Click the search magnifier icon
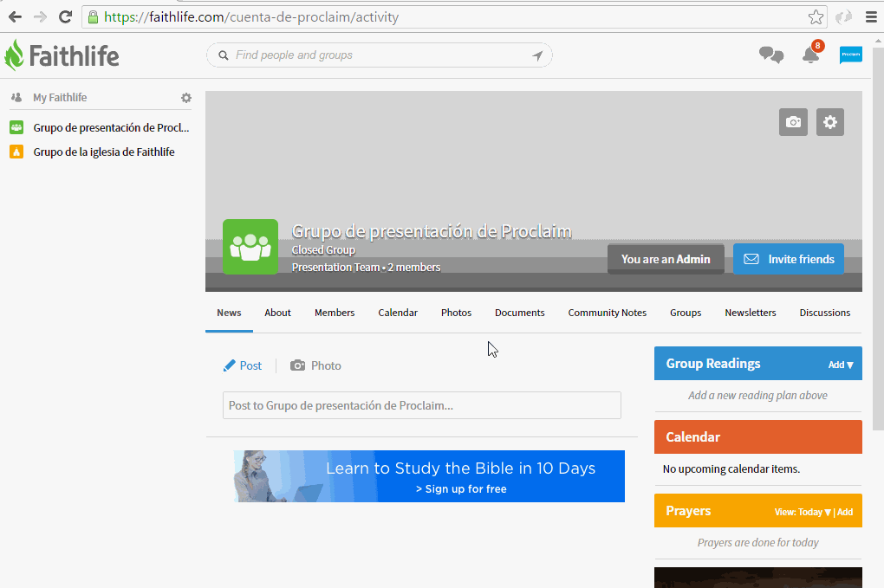The width and height of the screenshot is (884, 588). [224, 55]
